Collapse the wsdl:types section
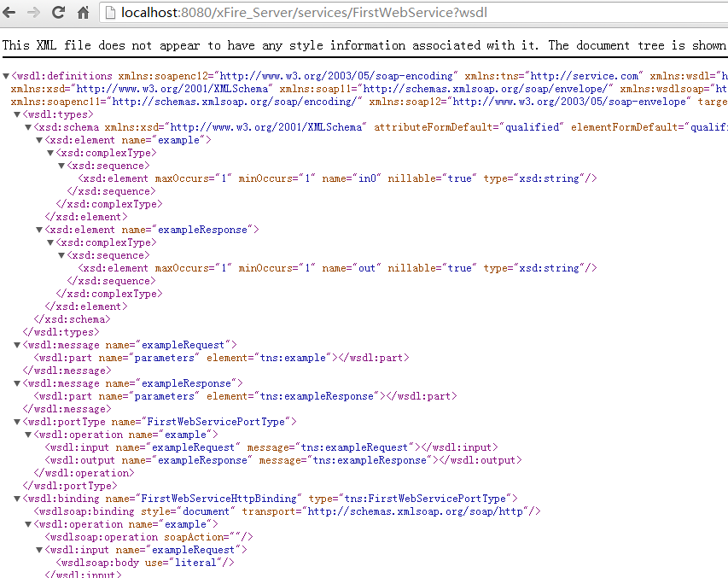 (16, 114)
